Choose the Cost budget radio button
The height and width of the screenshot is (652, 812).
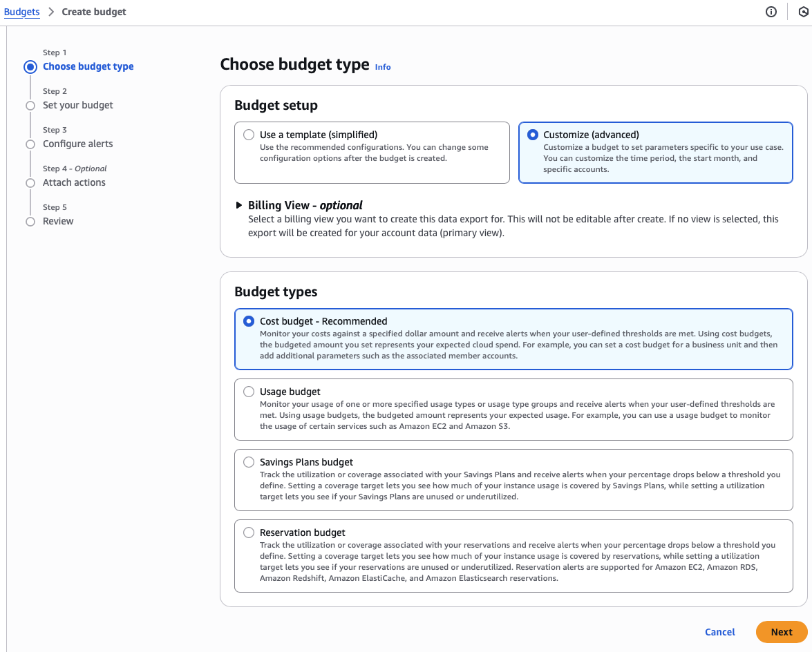pyautogui.click(x=249, y=321)
